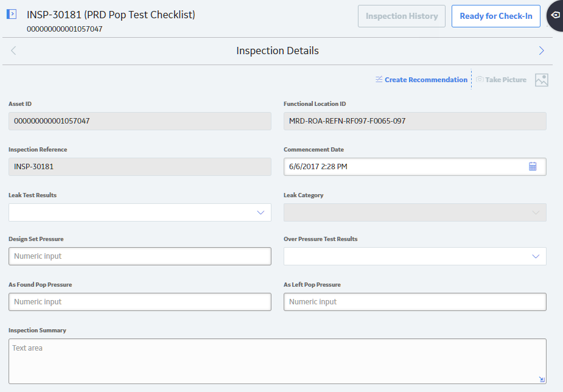
Task: Click the Take Picture camera icon
Action: click(x=480, y=79)
